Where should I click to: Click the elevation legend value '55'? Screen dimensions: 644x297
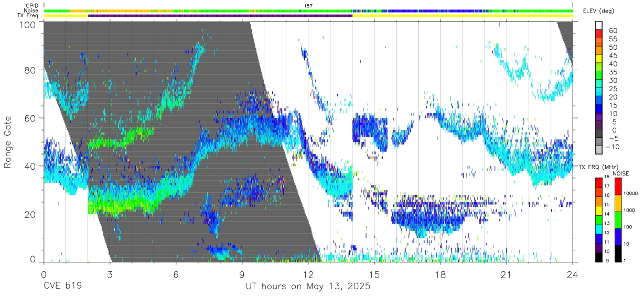click(612, 39)
